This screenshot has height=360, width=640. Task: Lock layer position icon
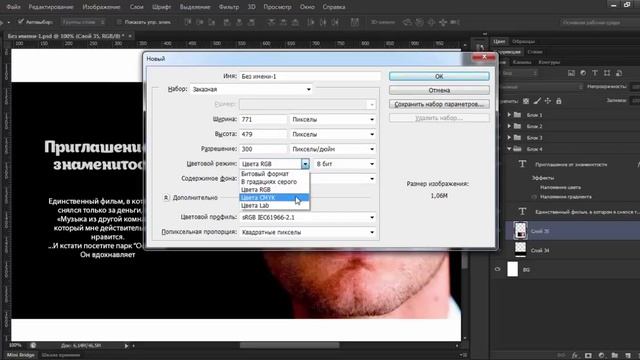[548, 101]
